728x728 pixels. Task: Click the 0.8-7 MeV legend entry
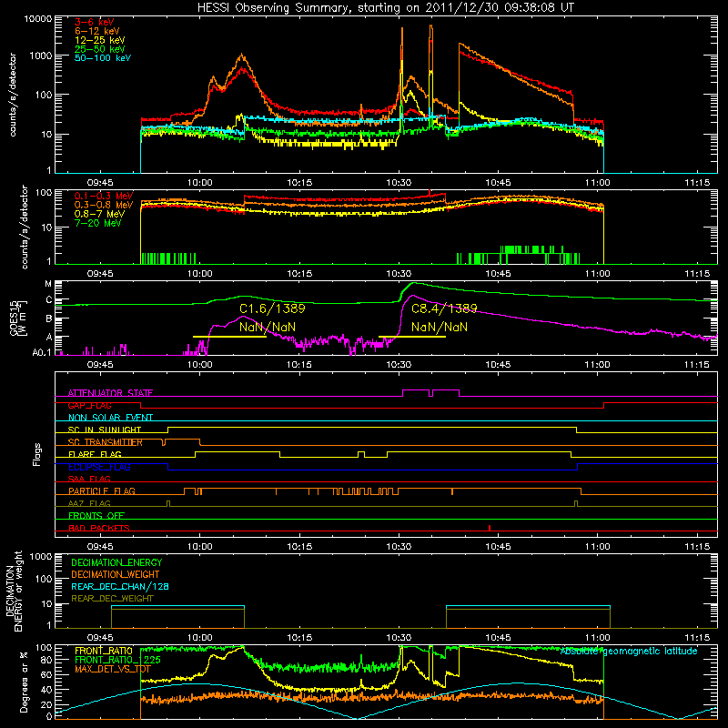(100, 214)
